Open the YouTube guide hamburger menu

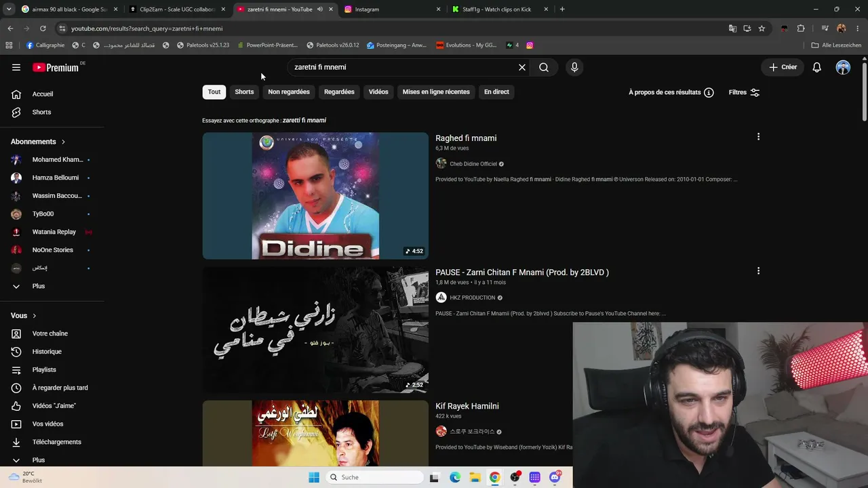pyautogui.click(x=16, y=67)
